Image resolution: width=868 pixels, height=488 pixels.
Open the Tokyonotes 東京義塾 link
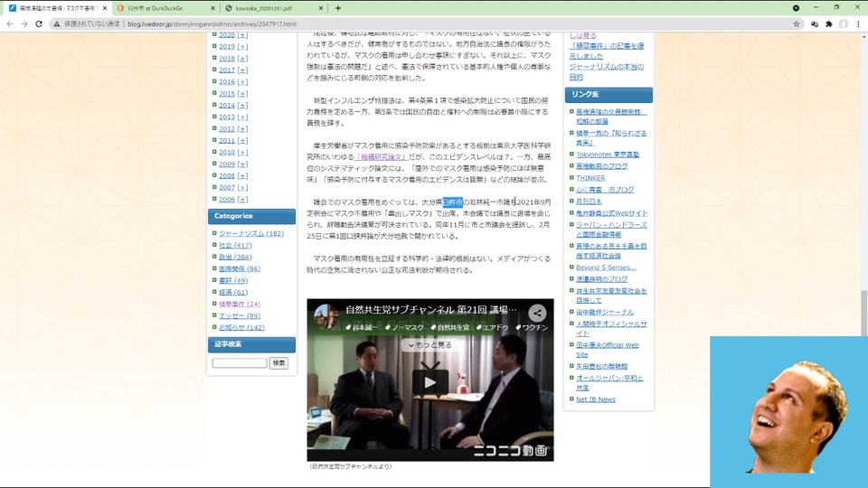[608, 155]
